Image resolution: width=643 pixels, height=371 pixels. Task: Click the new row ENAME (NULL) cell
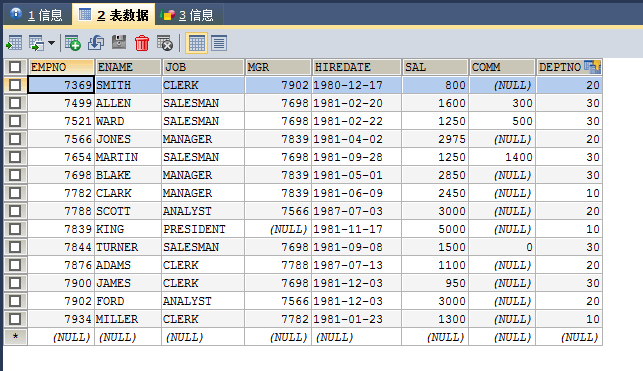pos(128,337)
